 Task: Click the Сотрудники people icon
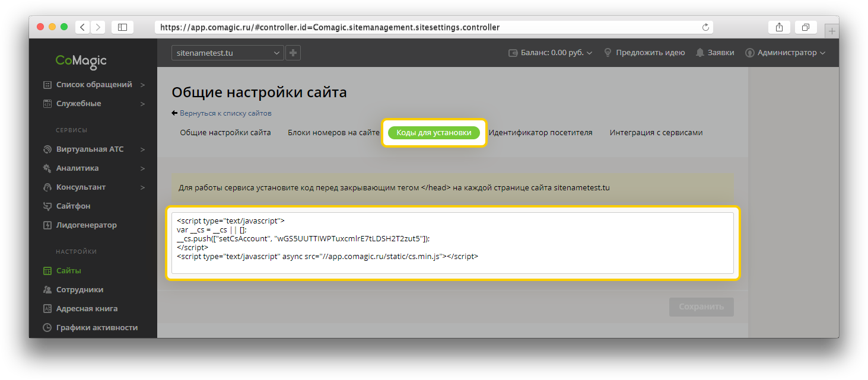(x=47, y=290)
